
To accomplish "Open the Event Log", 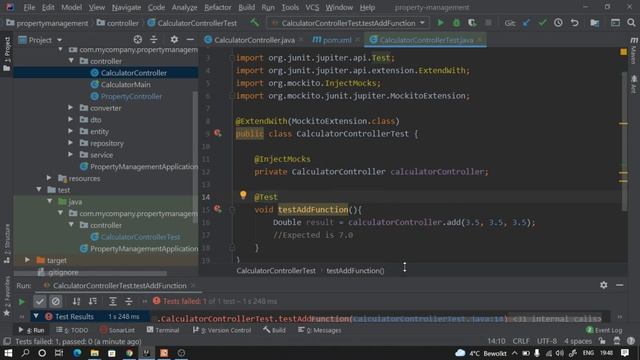I will tap(604, 330).
